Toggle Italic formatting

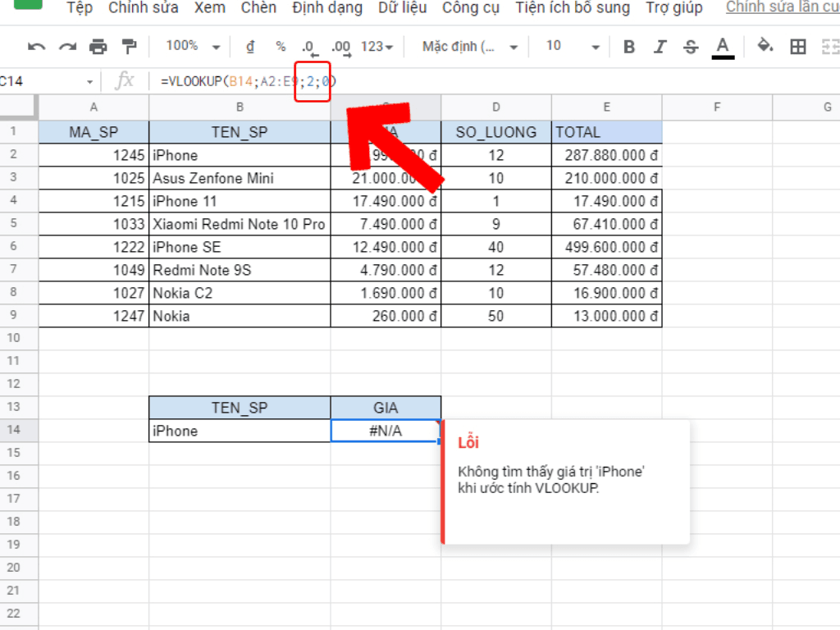pyautogui.click(x=660, y=47)
